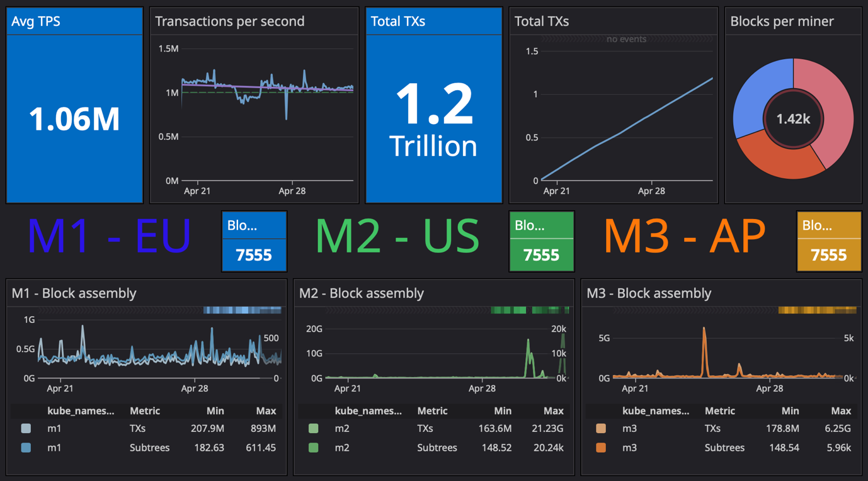This screenshot has width=868, height=481.
Task: Sort the M1 legend table by Max column
Action: [x=266, y=410]
